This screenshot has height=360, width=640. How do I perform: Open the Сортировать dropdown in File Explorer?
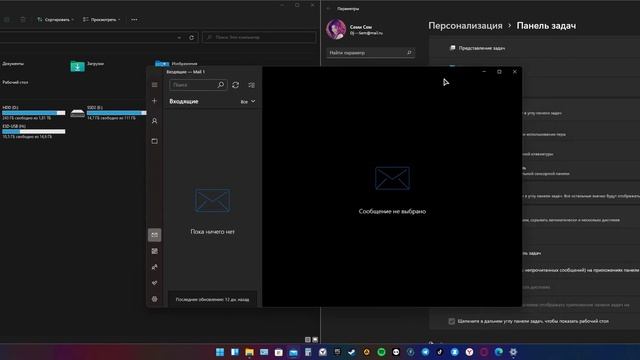(56, 20)
